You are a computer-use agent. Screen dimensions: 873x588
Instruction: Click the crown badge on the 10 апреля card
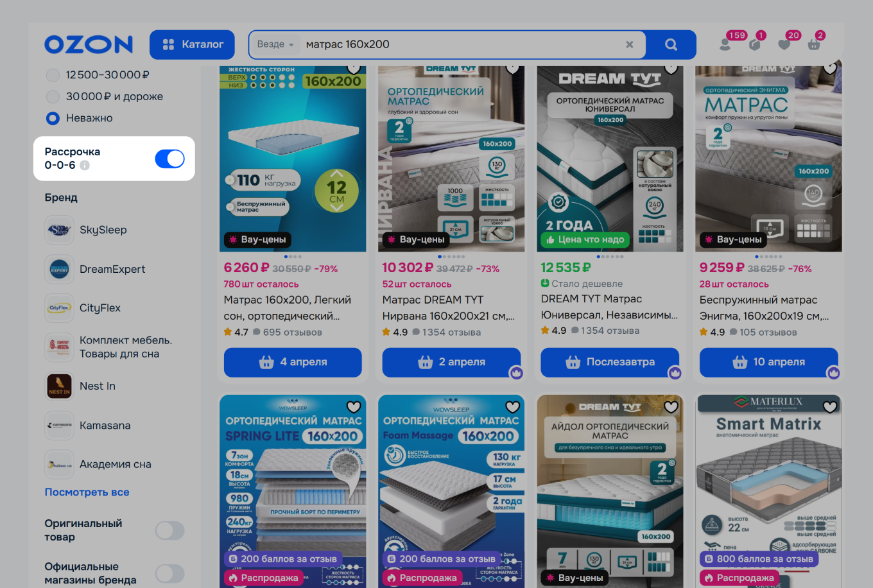[833, 373]
